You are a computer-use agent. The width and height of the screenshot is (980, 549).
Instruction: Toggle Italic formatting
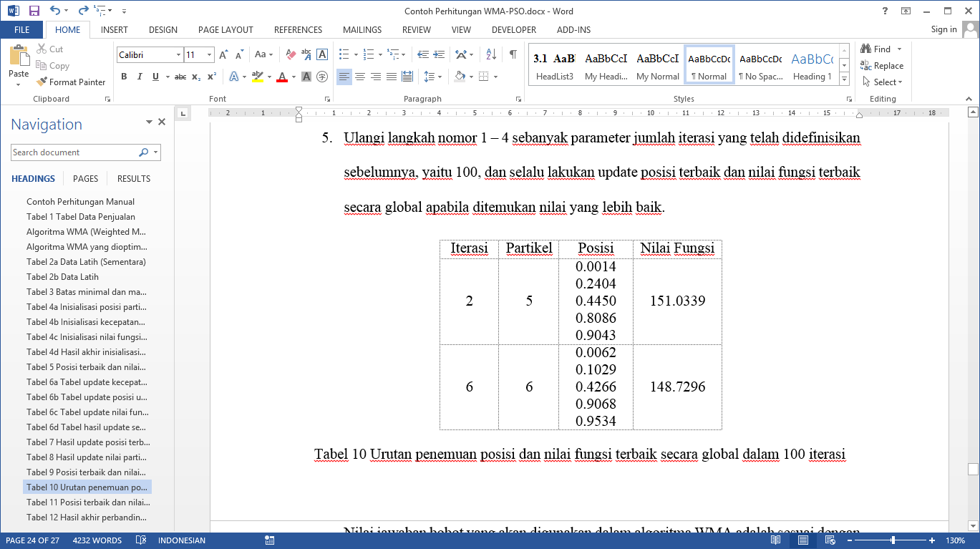click(139, 77)
